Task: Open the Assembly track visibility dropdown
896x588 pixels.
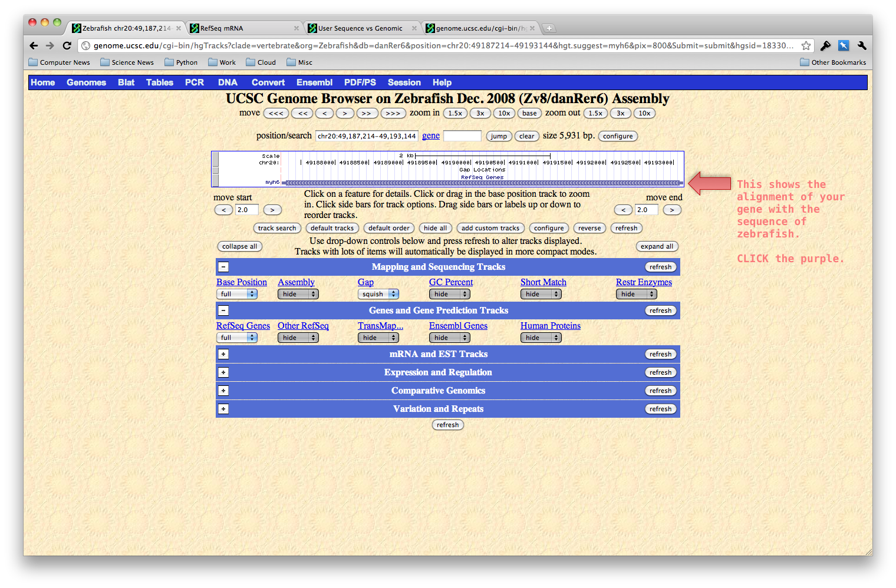Action: [298, 294]
